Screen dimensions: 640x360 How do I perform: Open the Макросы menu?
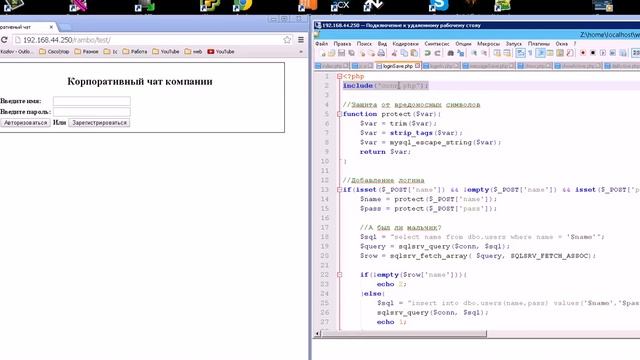click(x=488, y=44)
